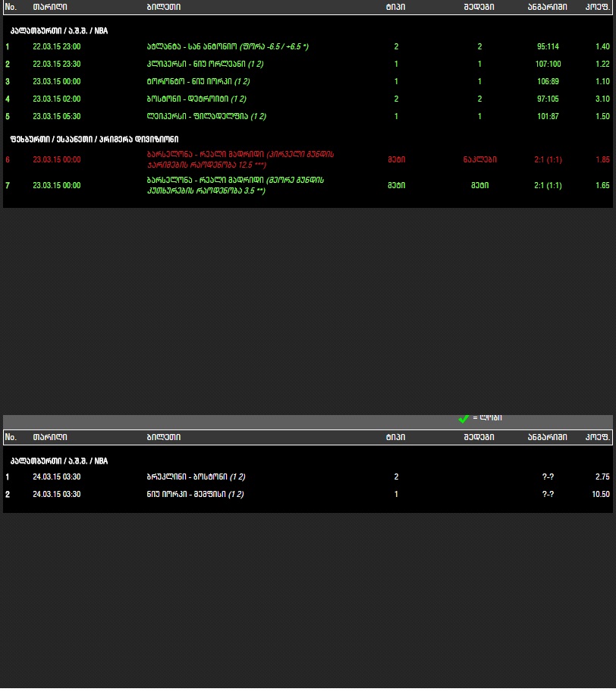This screenshot has width=616, height=692.
Task: Open the ბრუკლინი - ბოსტონი pending bet
Action: [307, 477]
